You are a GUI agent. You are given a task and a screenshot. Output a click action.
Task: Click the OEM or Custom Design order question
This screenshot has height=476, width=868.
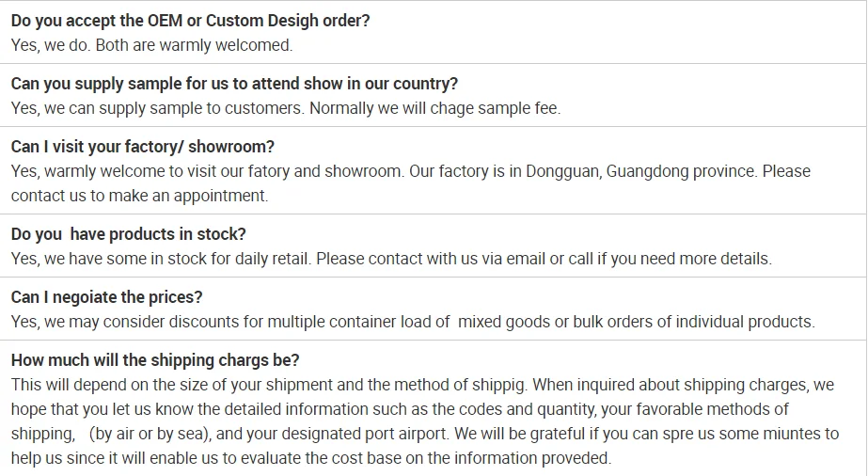pos(190,21)
